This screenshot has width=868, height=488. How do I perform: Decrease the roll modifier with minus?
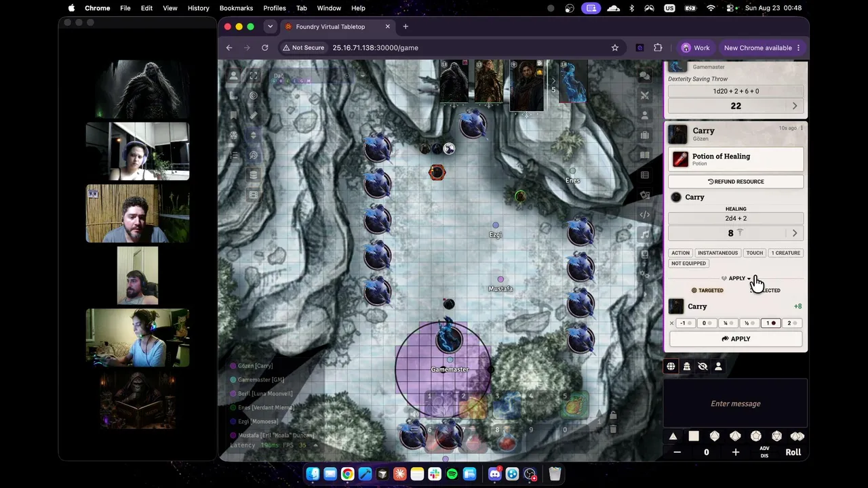[677, 452]
